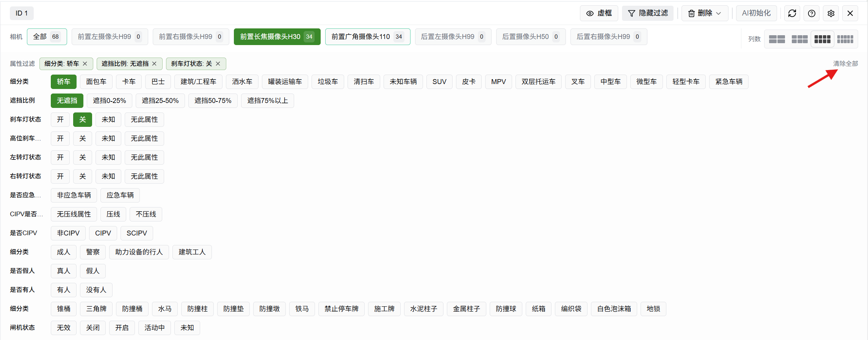Toggle 刹车灯状态 filter 关
868x340 pixels.
pos(83,120)
